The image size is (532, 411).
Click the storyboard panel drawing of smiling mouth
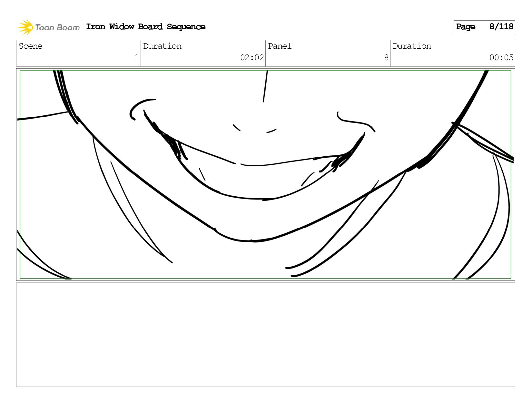tap(265, 174)
